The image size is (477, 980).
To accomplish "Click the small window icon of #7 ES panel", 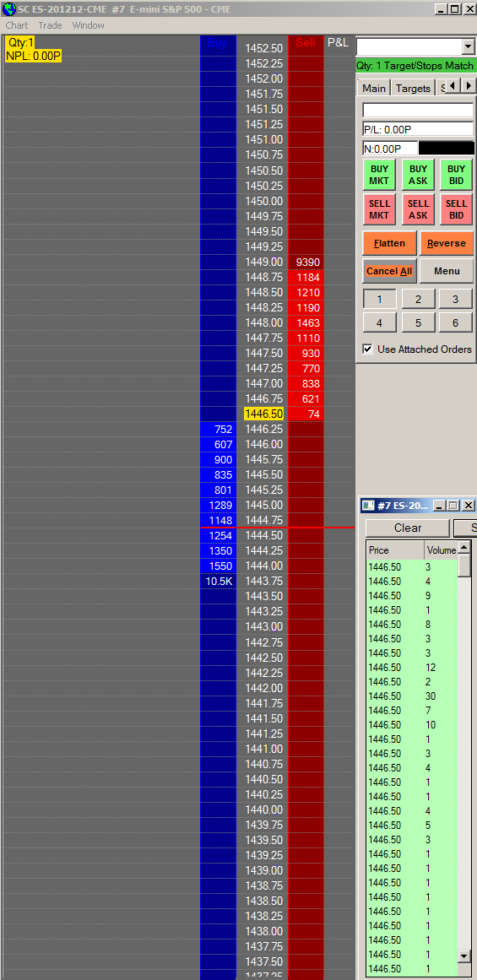I will [x=369, y=505].
